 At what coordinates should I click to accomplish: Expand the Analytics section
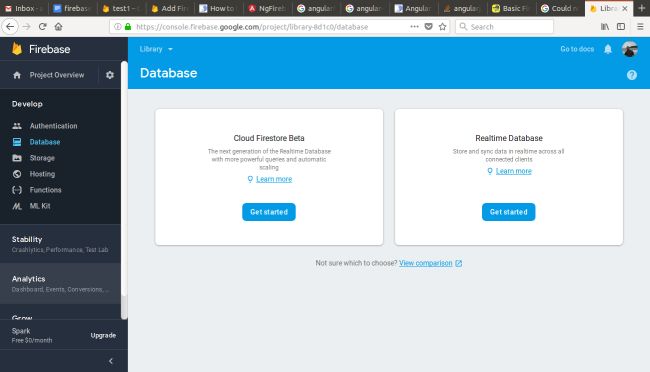coord(61,284)
